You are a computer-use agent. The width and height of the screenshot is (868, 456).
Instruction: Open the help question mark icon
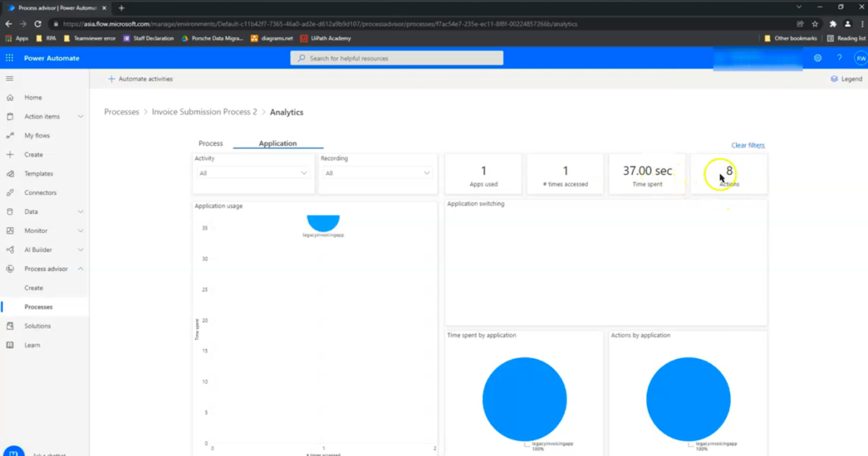pyautogui.click(x=839, y=58)
